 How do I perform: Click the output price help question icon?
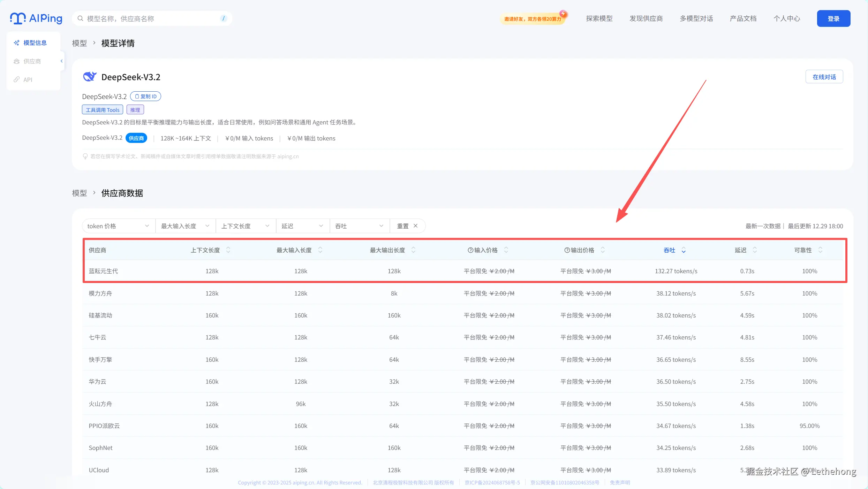[x=567, y=250]
